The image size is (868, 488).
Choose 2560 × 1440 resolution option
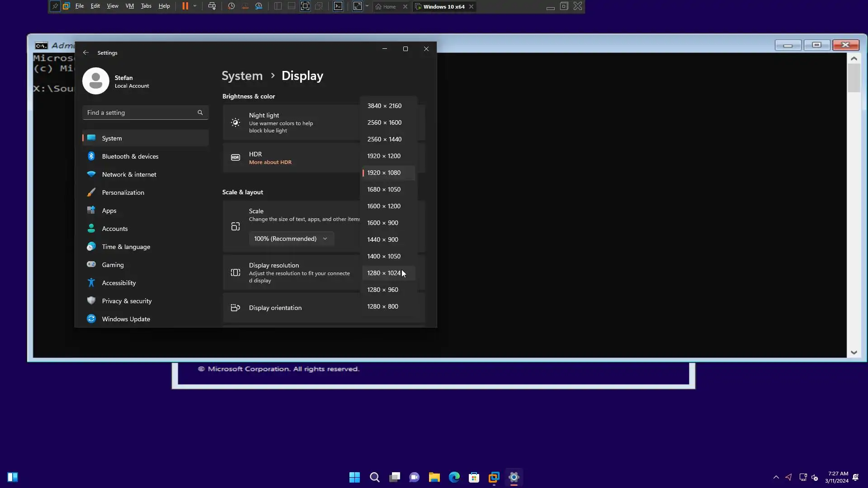[x=384, y=139]
